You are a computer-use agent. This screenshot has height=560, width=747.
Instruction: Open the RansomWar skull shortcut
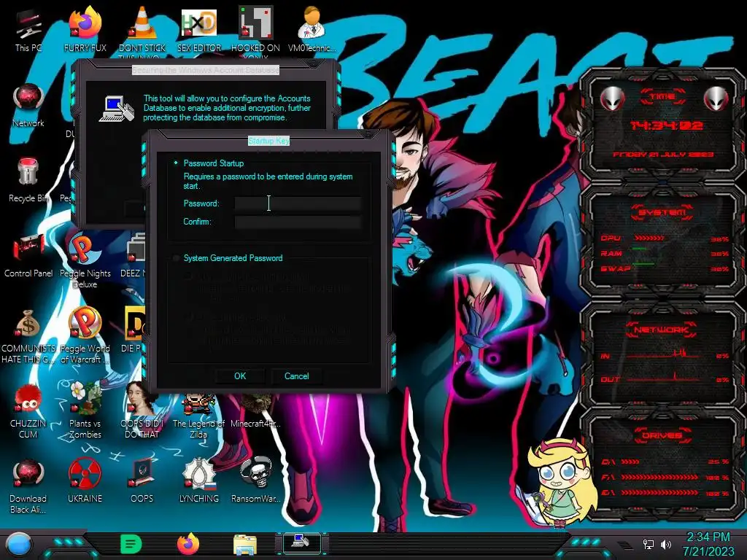pyautogui.click(x=255, y=480)
